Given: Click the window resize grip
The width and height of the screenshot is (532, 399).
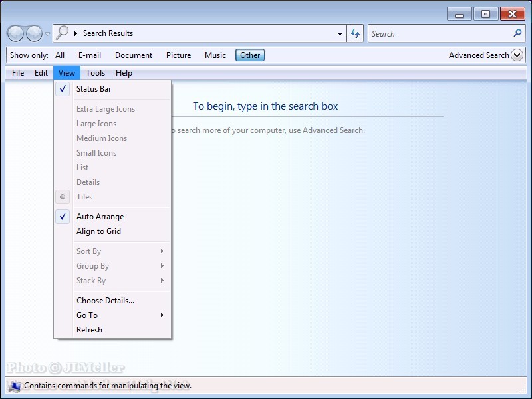Looking at the screenshot, I should click(x=523, y=390).
